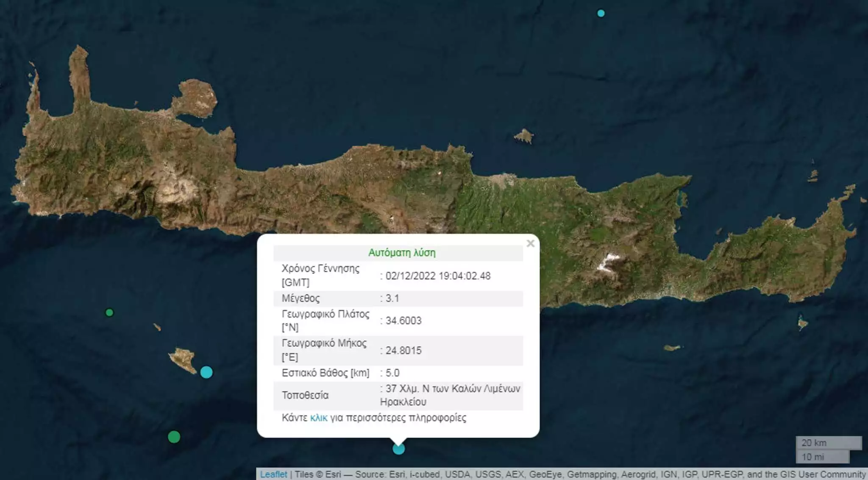868x480 pixels.
Task: Click the 'Αυτόματη λύση' popup header
Action: 401,253
